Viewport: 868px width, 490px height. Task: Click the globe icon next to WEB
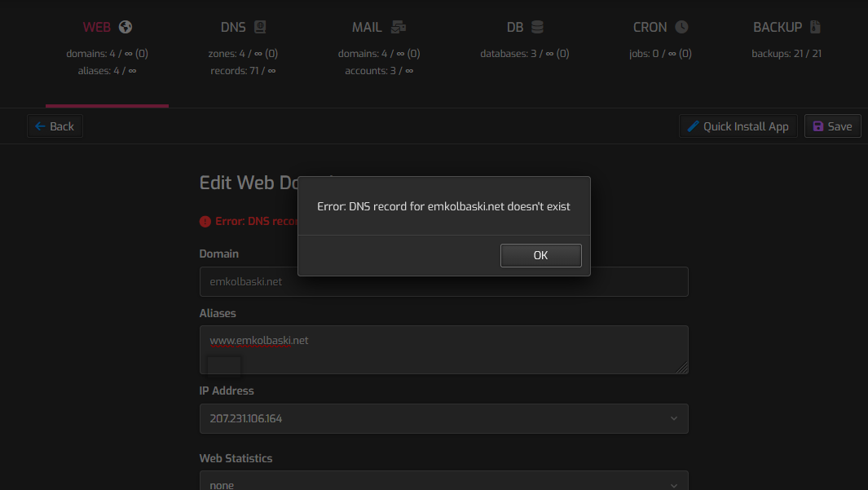click(125, 27)
